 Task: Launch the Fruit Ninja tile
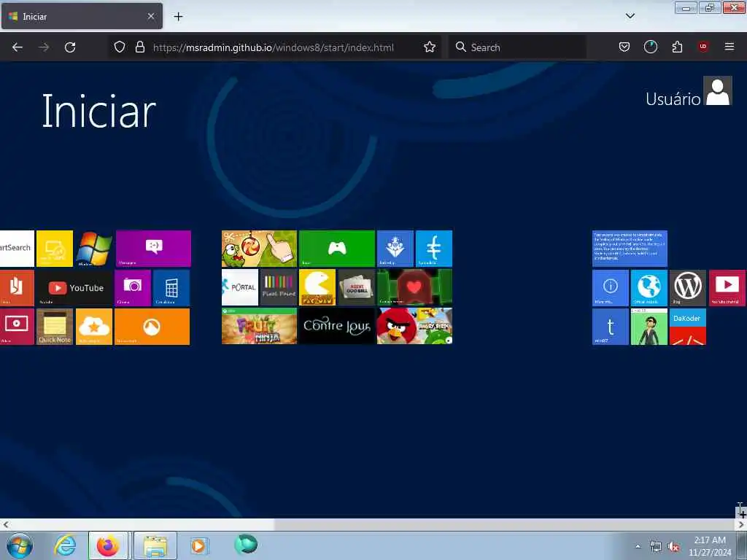pyautogui.click(x=259, y=327)
